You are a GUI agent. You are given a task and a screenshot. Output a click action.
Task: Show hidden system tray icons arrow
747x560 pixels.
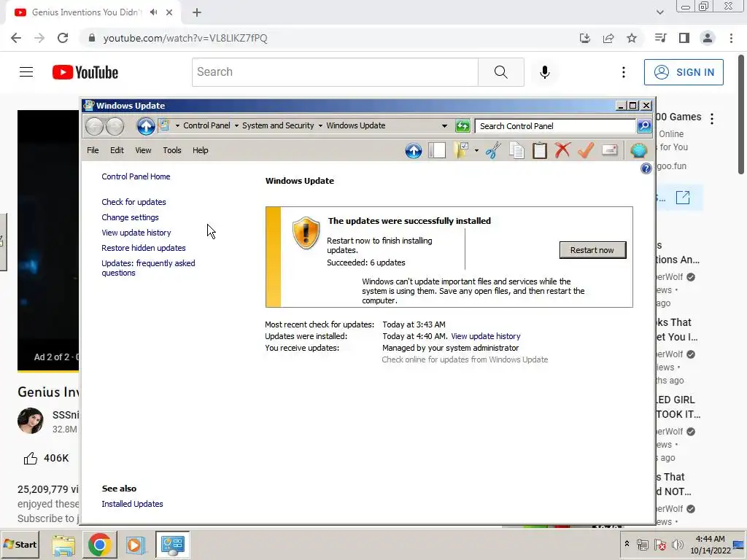[627, 544]
